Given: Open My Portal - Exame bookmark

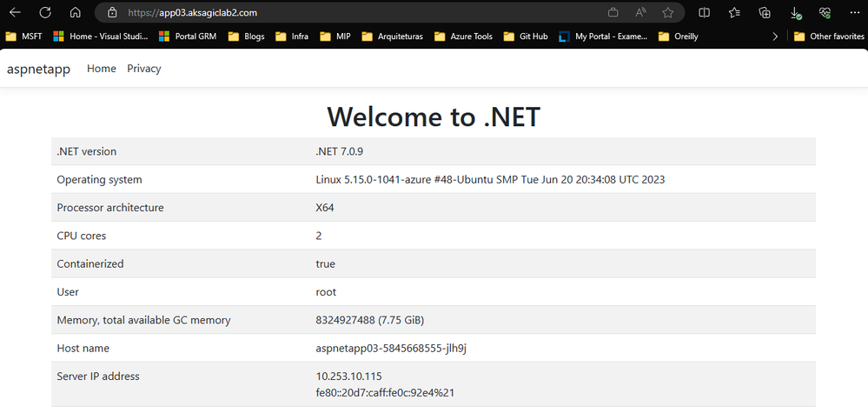Looking at the screenshot, I should point(603,37).
